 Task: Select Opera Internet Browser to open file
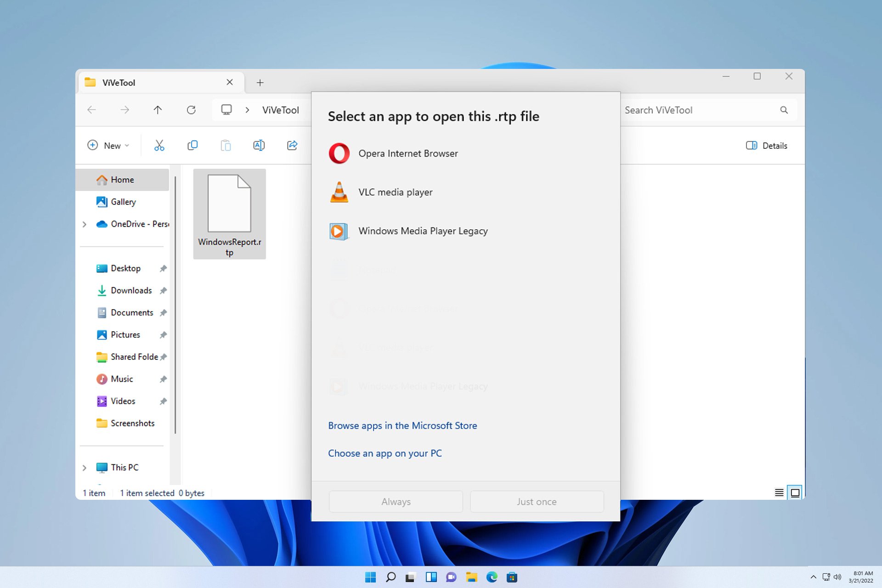point(465,153)
